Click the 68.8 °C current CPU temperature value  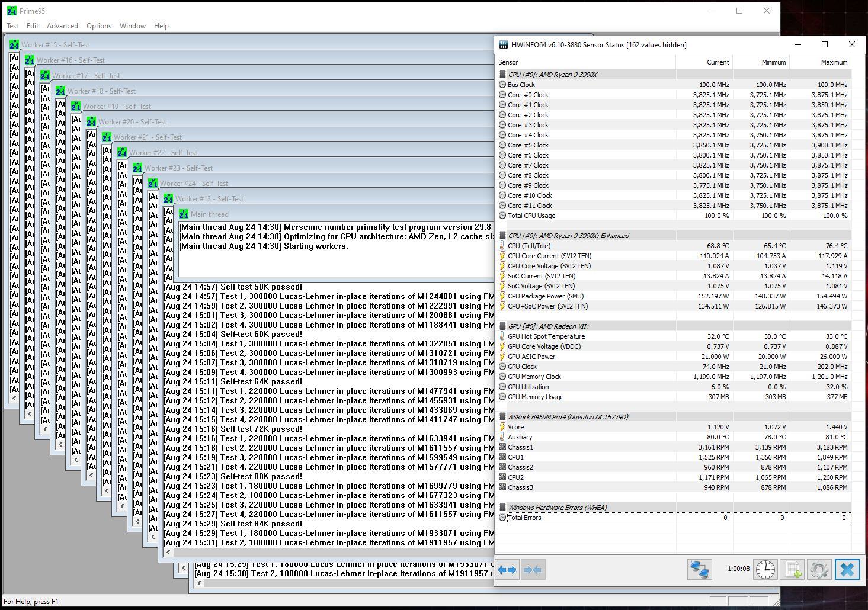coord(718,246)
